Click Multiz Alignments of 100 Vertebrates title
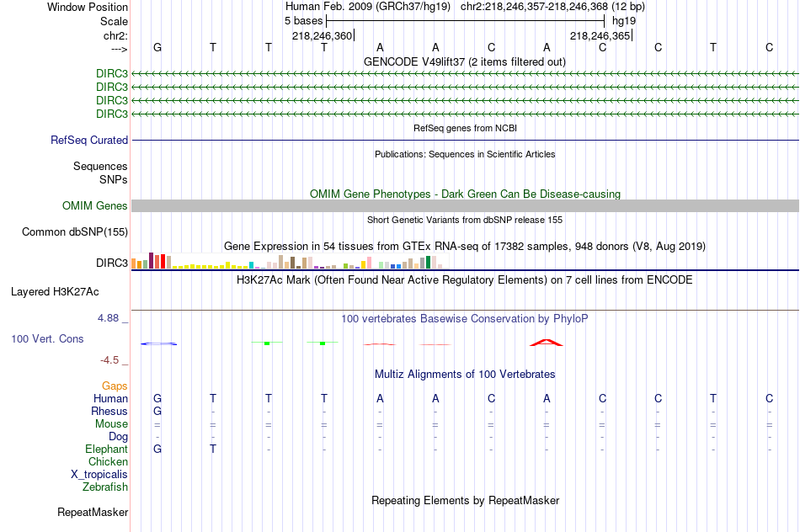The width and height of the screenshot is (800, 532). [x=465, y=375]
